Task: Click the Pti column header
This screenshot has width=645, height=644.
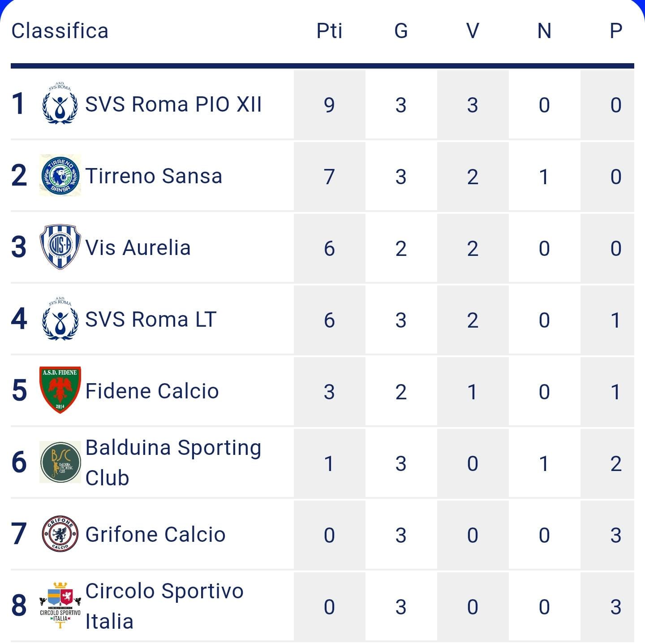Action: [329, 31]
